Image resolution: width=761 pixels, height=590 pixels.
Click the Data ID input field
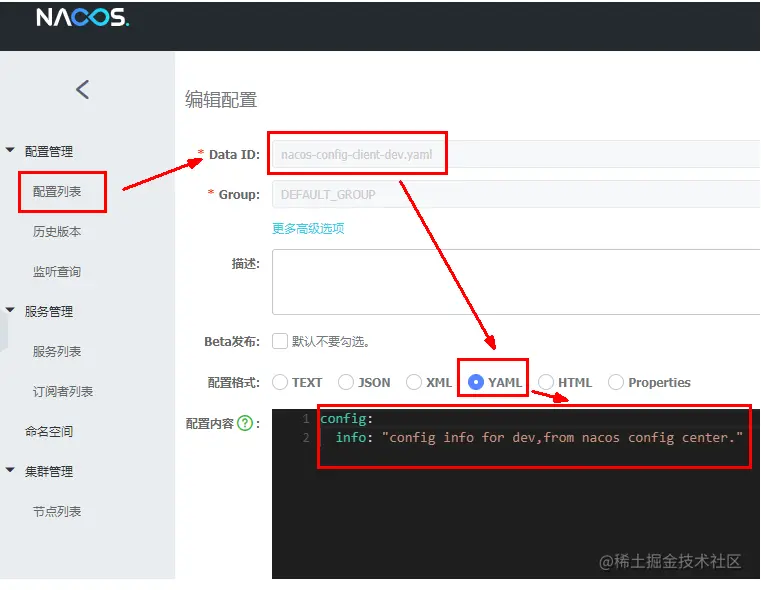[516, 154]
